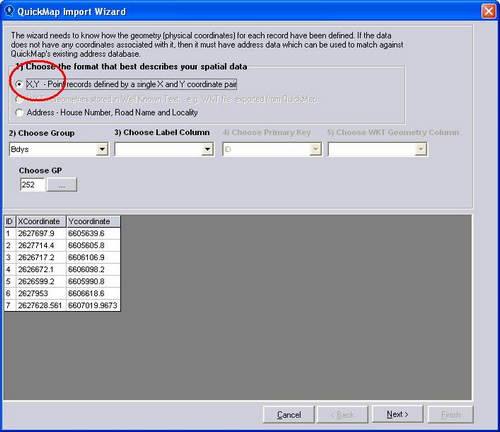
Task: Select cell with value 6605990.8
Action: (93, 281)
